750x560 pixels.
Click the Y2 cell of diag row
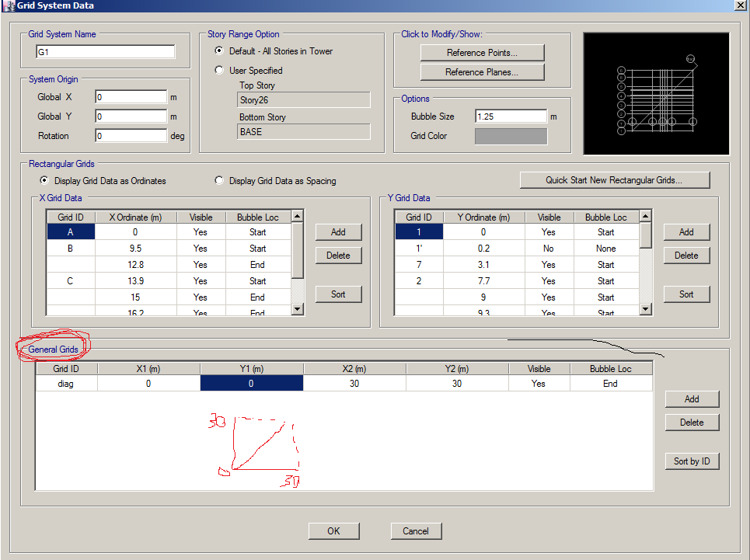(457, 384)
